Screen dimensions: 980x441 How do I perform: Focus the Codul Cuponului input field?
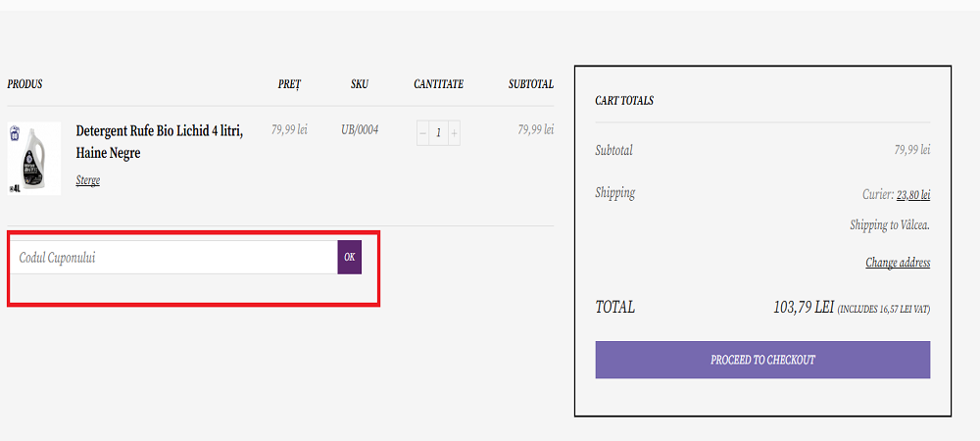click(174, 258)
